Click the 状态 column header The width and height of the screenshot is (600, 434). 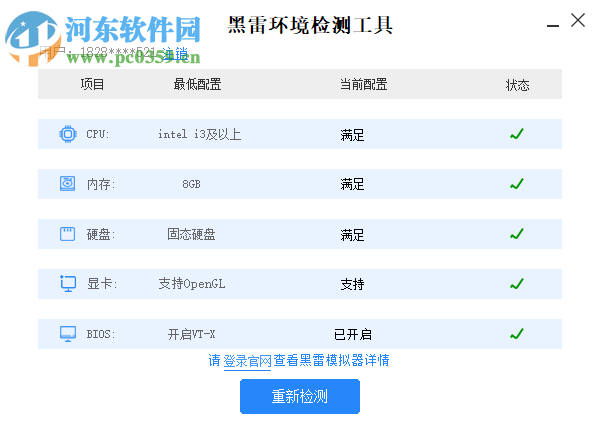click(517, 85)
